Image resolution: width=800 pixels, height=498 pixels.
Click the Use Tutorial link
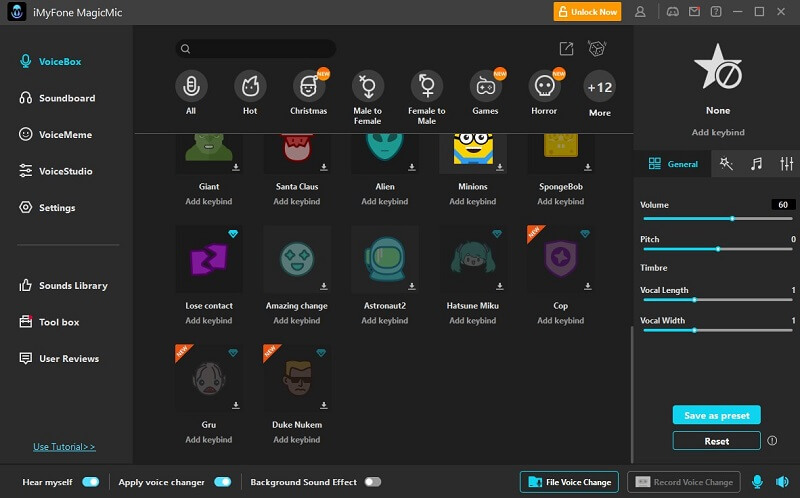[x=64, y=447]
